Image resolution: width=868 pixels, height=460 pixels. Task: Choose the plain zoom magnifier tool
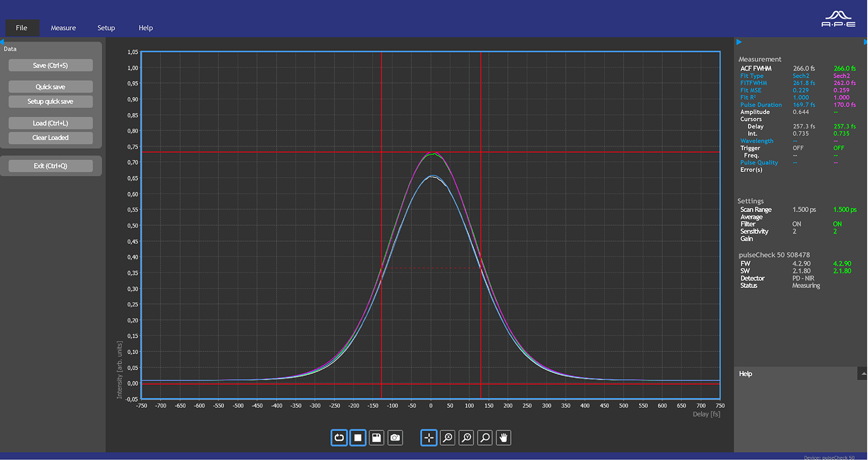pos(485,437)
